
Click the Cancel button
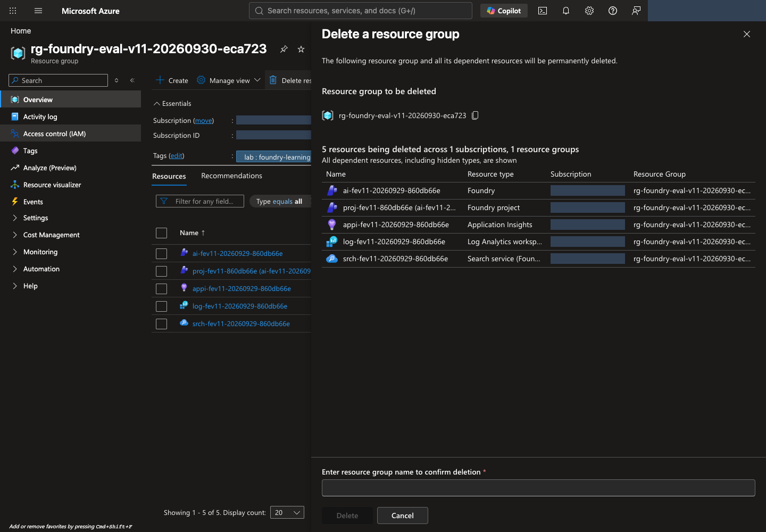pyautogui.click(x=403, y=516)
